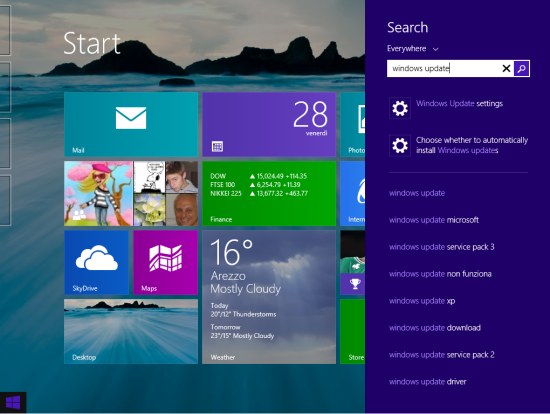
Task: Select suggestion 'windows update service pack 3'
Action: 442,247
